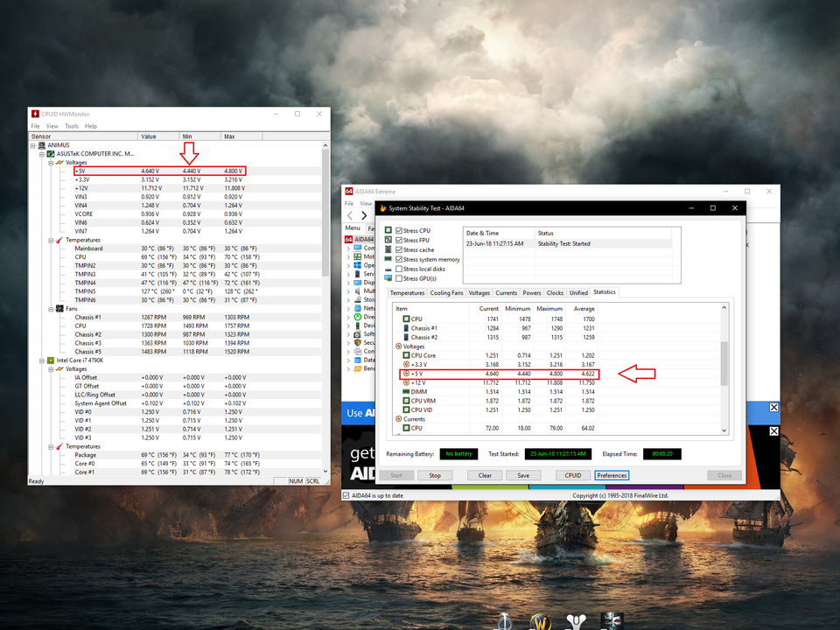Switch to the Unified tab
This screenshot has width=840, height=630.
[578, 293]
